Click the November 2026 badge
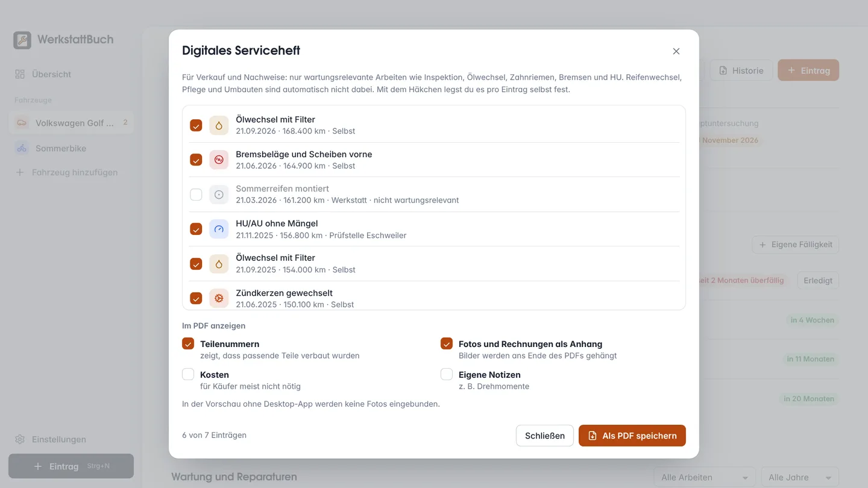The image size is (868, 488). coord(730,140)
